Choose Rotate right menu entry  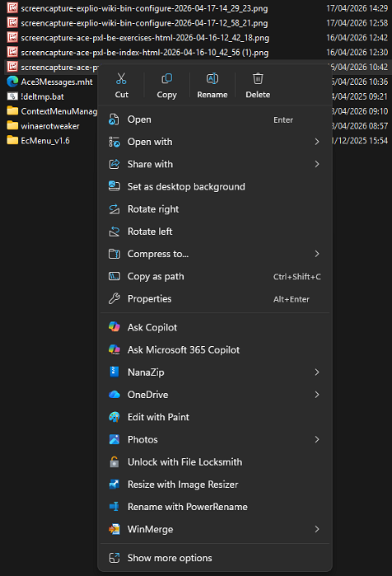tap(215, 209)
